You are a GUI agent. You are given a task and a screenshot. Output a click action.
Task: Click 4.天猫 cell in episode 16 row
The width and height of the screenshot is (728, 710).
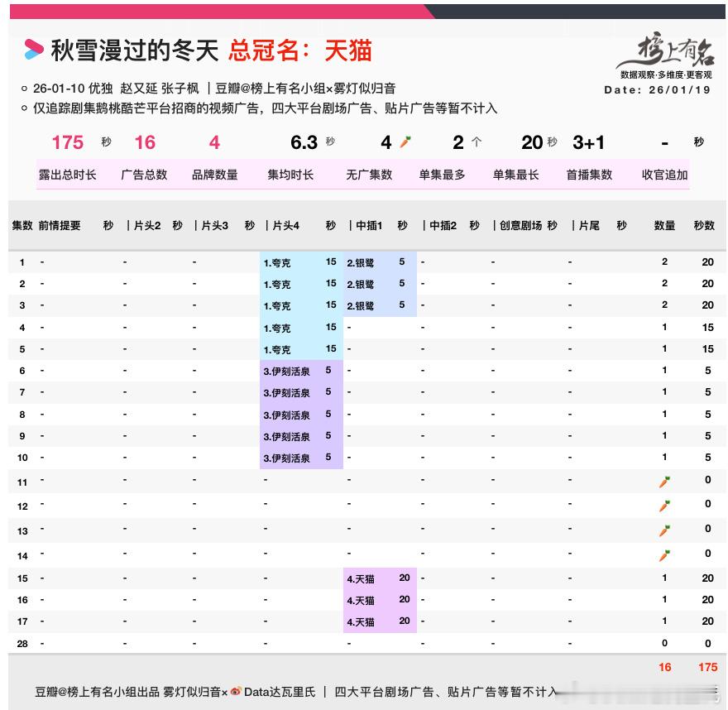pyautogui.click(x=361, y=600)
